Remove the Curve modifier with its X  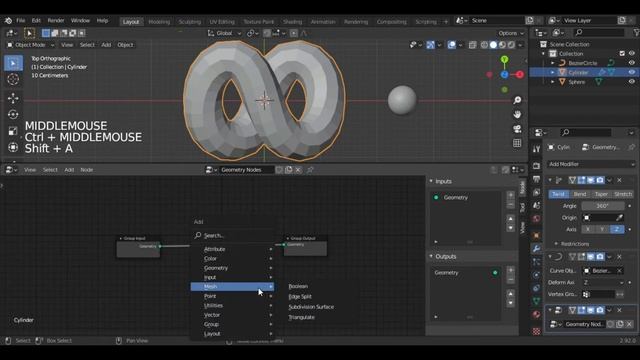619,257
